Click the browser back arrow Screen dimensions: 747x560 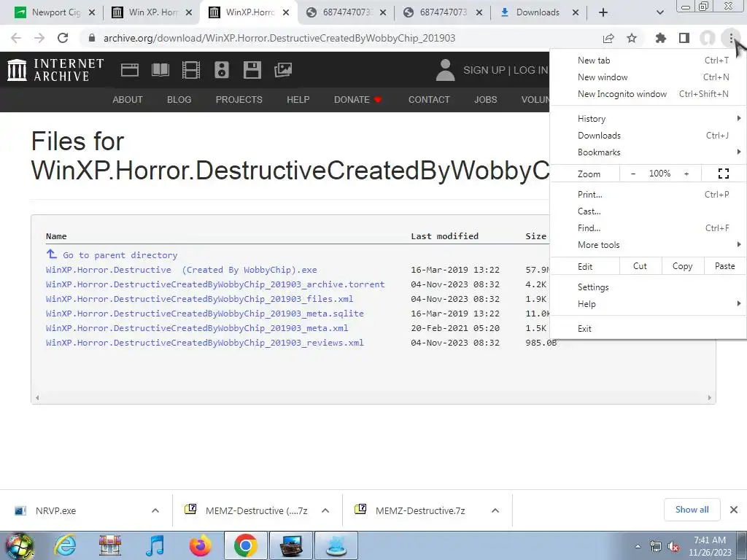pyautogui.click(x=16, y=38)
